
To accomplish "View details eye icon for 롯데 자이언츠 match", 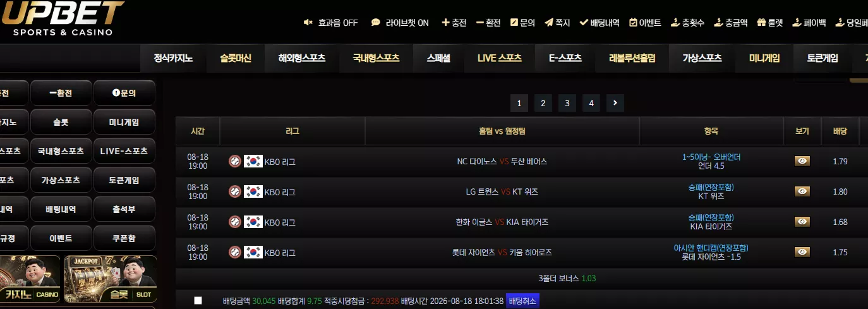I will coord(802,252).
